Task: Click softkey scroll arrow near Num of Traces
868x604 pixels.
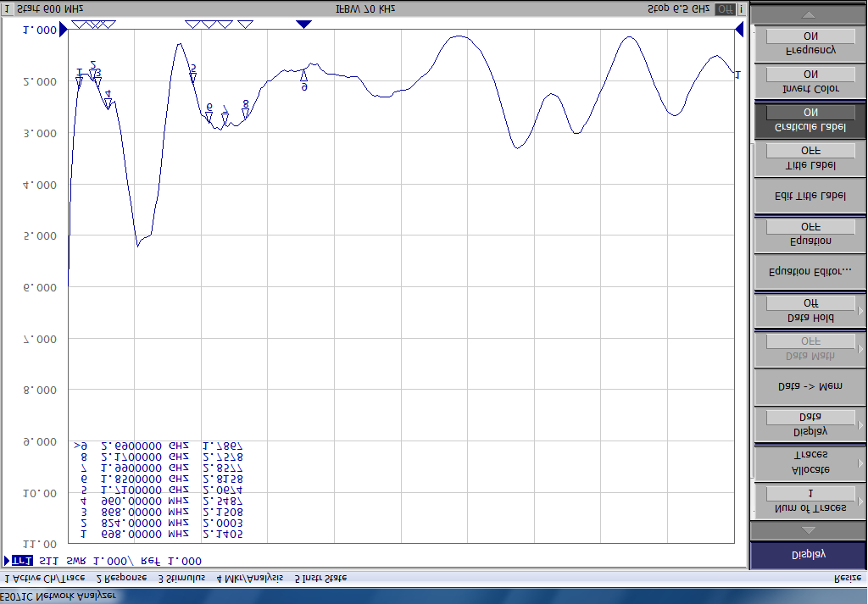Action: coord(808,529)
